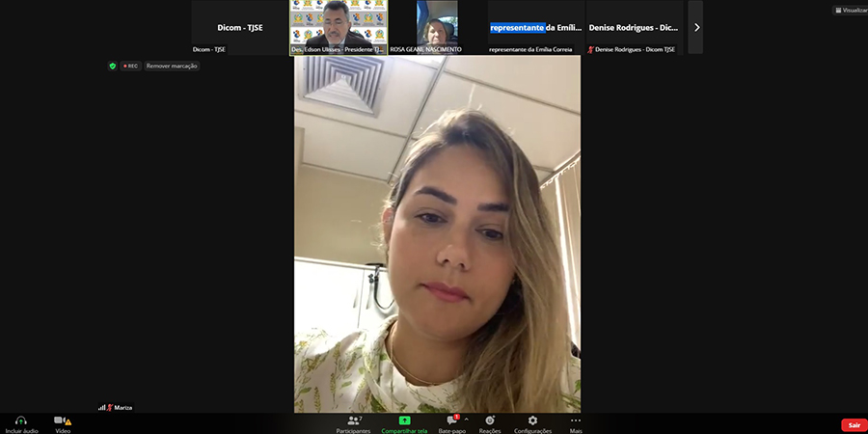868x434 pixels.
Task: Open the Visualizar view options
Action: tap(850, 11)
